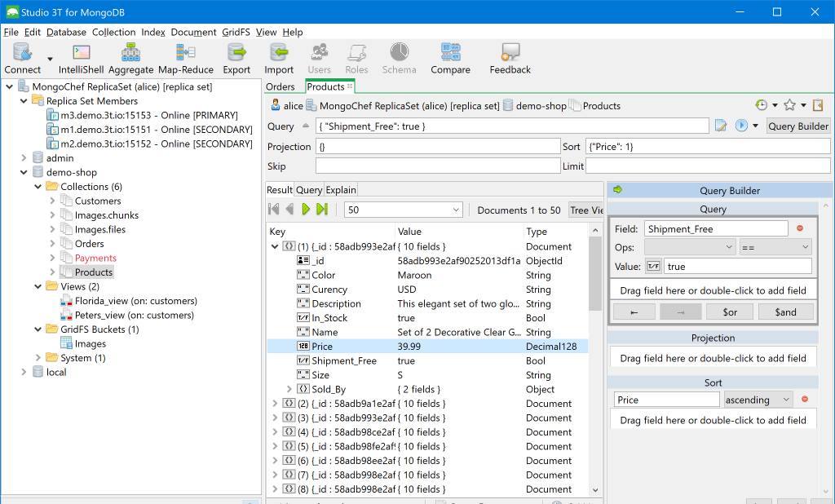Toggle the value type T/F button

point(653,266)
